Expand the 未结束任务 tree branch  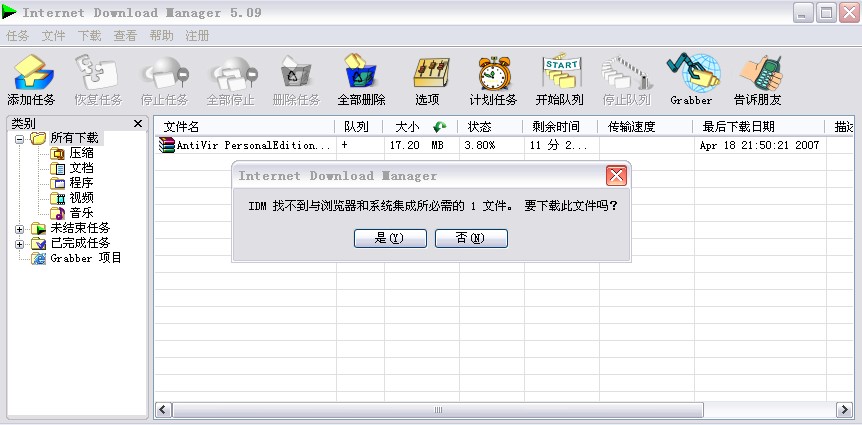(20, 229)
